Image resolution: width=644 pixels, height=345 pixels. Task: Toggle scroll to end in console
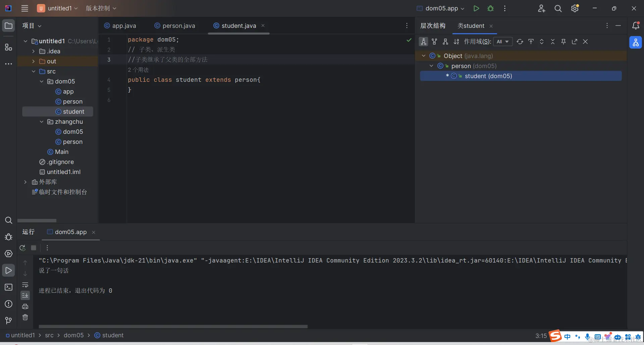[x=25, y=295]
